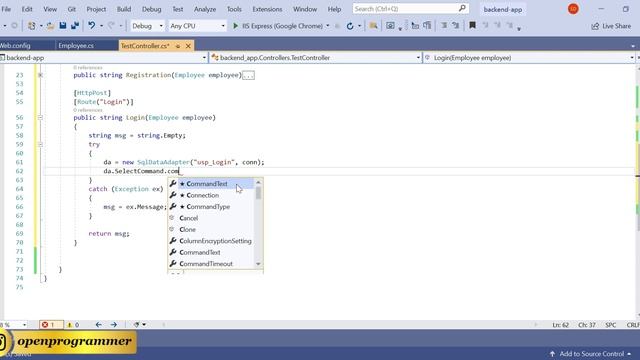Click Add to Source Control
The image size is (640, 360).
point(591,354)
